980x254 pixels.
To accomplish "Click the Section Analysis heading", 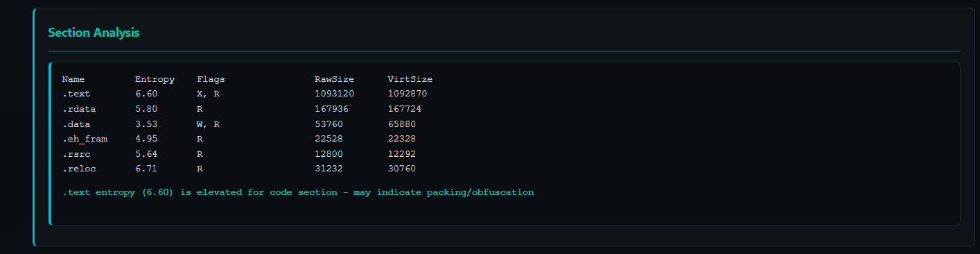I will click(x=94, y=33).
